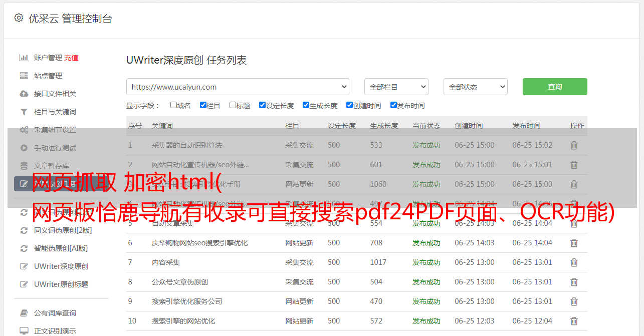
Task: Open sidebar UWriter深度原创 via its edit icon
Action: pos(24,266)
